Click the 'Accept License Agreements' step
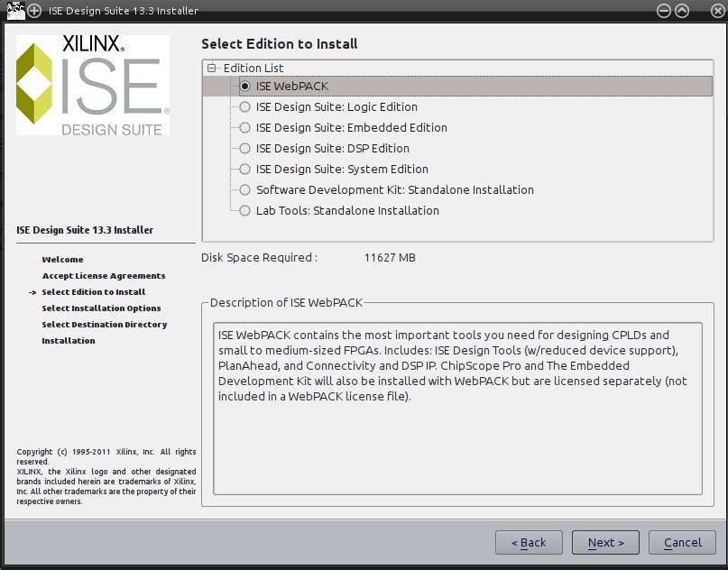 pyautogui.click(x=104, y=276)
